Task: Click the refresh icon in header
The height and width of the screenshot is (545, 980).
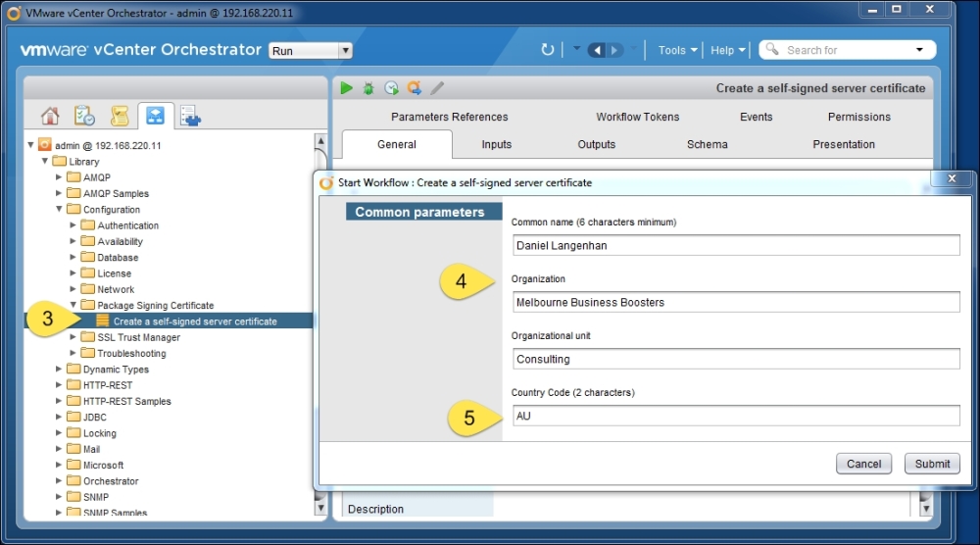Action: [547, 50]
